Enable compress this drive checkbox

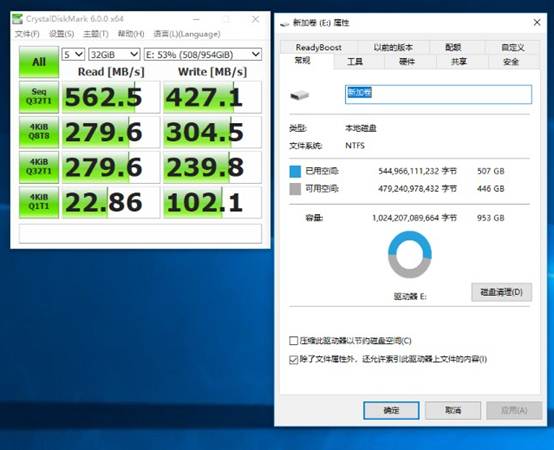[293, 341]
